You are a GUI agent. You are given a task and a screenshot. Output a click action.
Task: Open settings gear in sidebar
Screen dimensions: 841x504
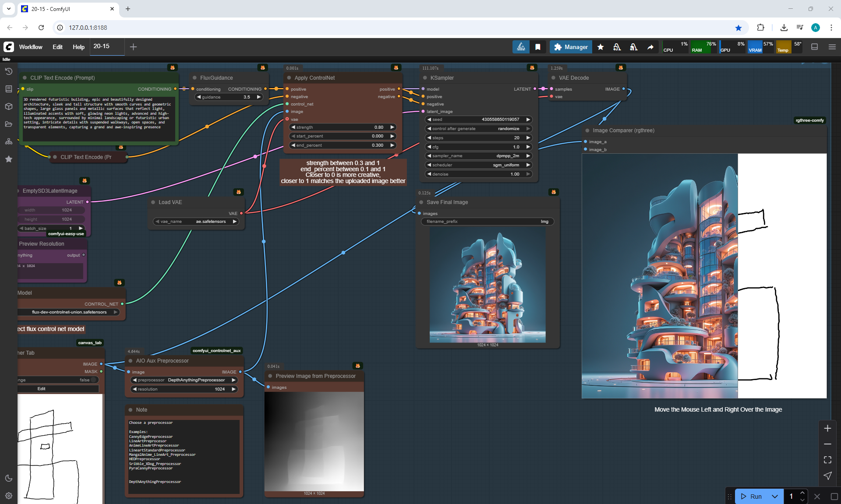pos(8,496)
